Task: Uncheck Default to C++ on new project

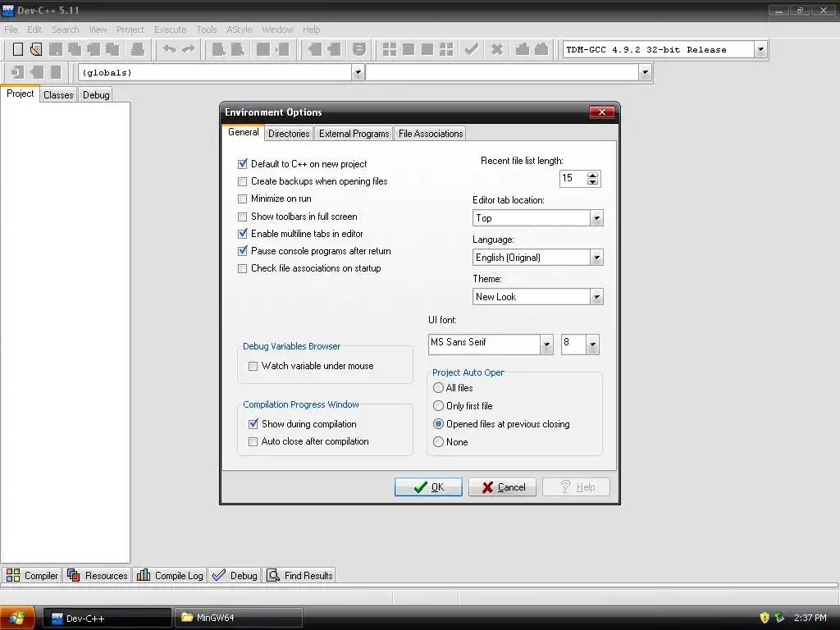Action: tap(243, 164)
